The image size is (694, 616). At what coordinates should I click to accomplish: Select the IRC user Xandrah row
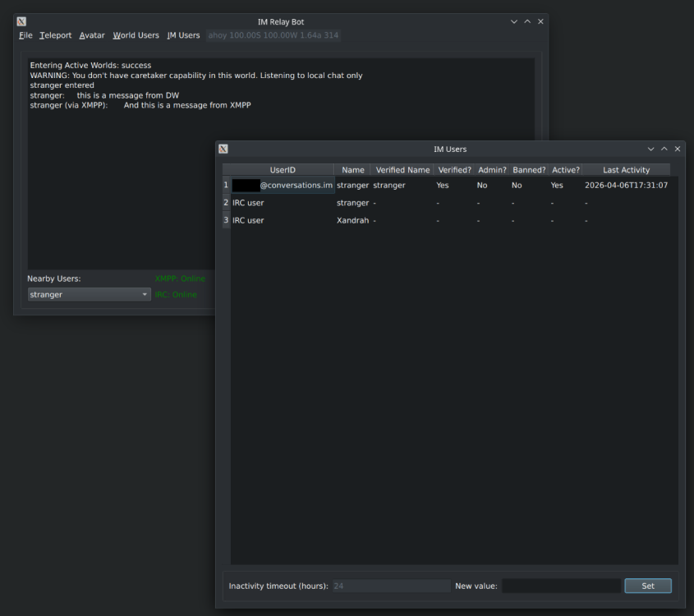(283, 220)
